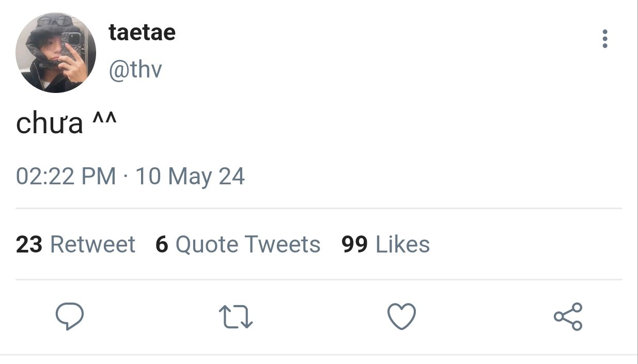Open taetae's profile picture

click(x=56, y=53)
